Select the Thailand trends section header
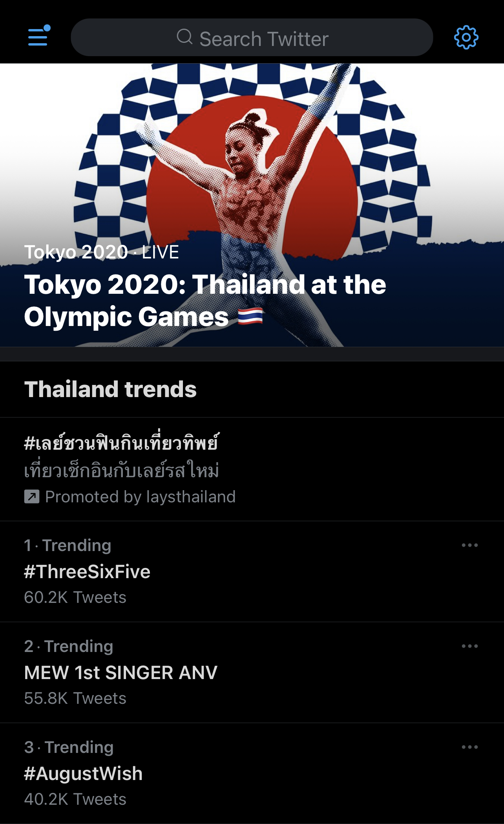The image size is (504, 824). coord(110,389)
